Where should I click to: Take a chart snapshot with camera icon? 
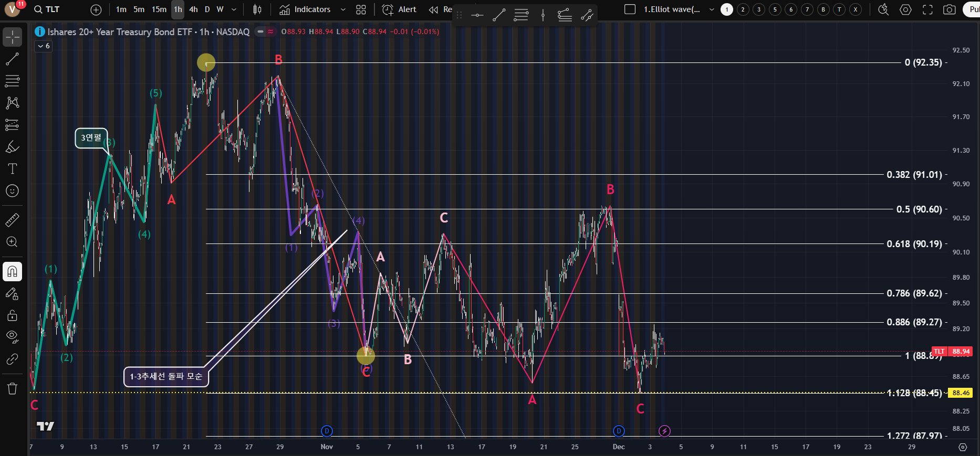[949, 9]
